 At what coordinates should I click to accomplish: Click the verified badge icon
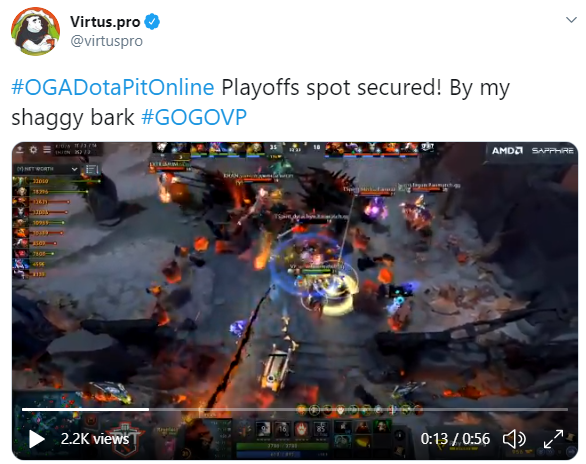pos(152,22)
